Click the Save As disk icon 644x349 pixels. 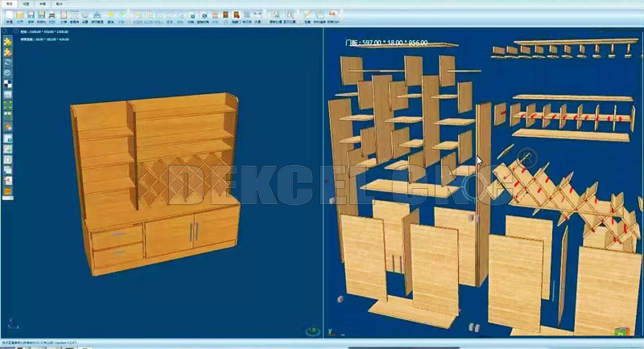(42, 15)
